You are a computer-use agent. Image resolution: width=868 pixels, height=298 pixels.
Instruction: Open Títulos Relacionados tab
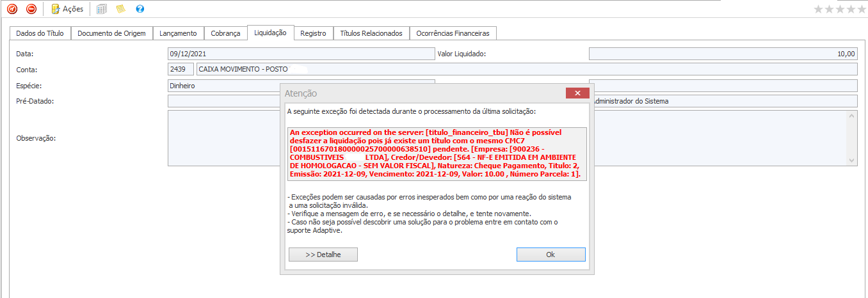point(371,33)
